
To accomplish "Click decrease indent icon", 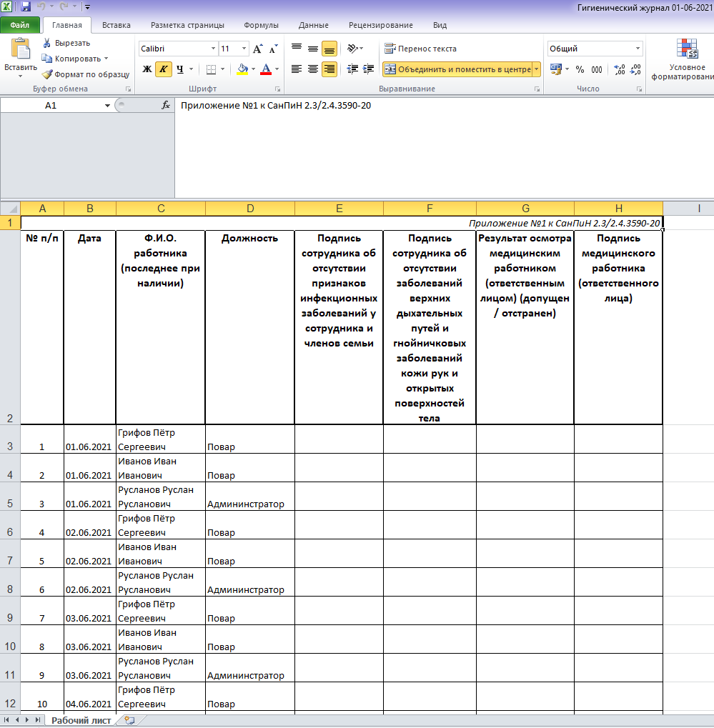I will tap(352, 69).
